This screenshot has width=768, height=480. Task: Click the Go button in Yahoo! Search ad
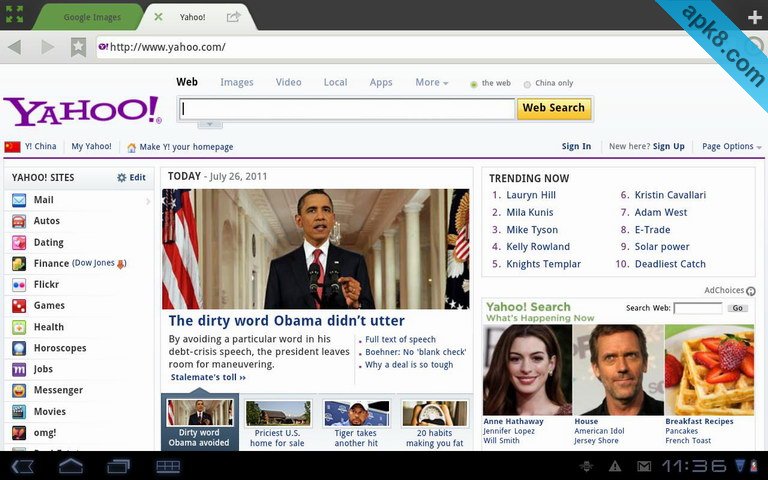(x=738, y=308)
